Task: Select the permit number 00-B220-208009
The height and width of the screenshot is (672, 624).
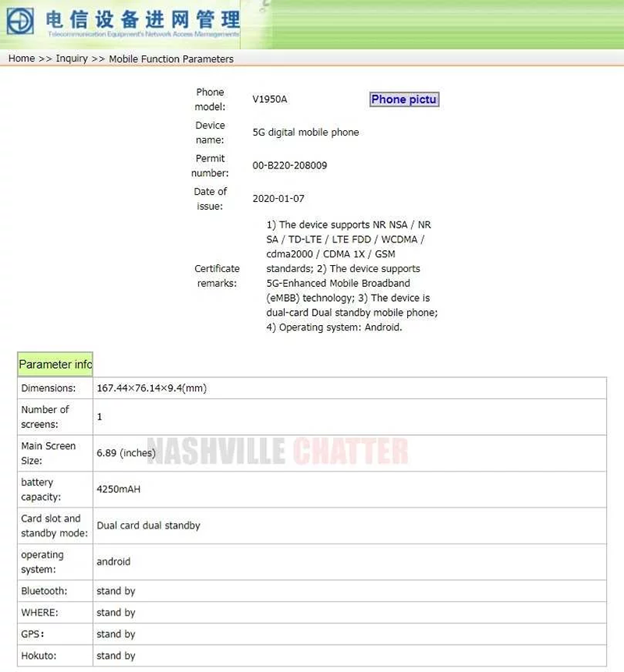Action: point(289,165)
